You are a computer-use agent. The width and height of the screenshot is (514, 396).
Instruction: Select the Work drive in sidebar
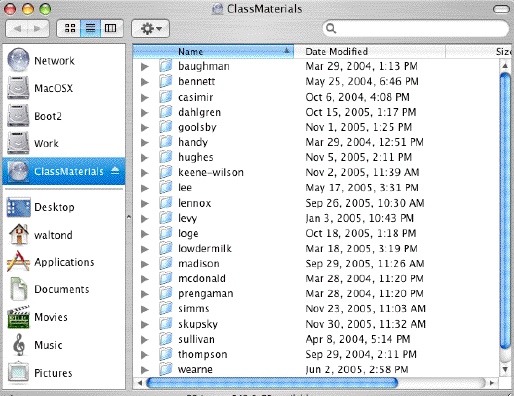pos(63,143)
